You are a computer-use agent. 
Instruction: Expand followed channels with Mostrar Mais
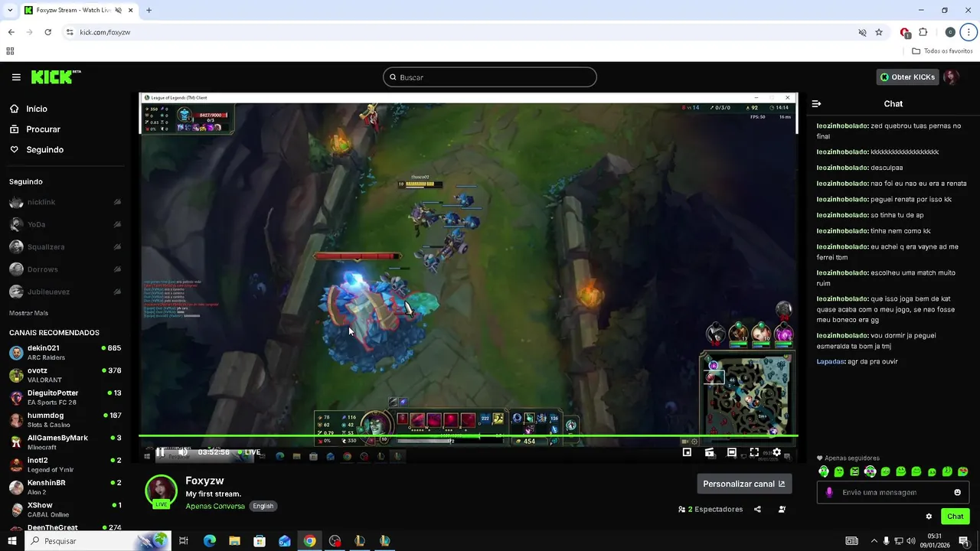(x=28, y=313)
